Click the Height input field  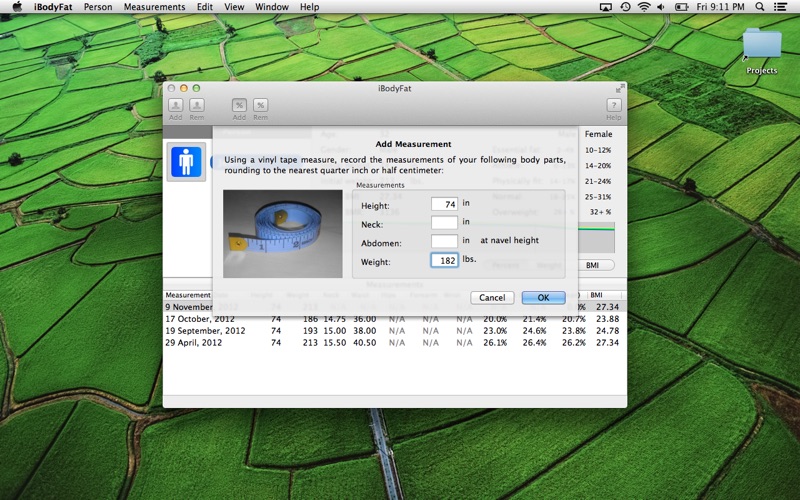pyautogui.click(x=444, y=204)
